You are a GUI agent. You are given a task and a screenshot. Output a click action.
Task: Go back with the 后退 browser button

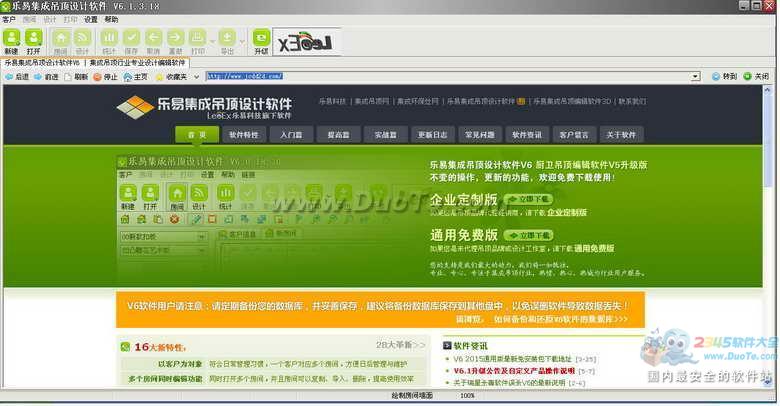click(17, 77)
